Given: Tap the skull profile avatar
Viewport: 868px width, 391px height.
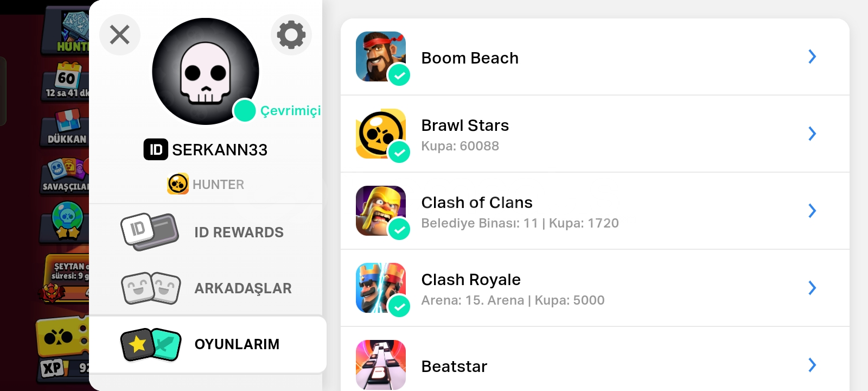Looking at the screenshot, I should click(206, 71).
